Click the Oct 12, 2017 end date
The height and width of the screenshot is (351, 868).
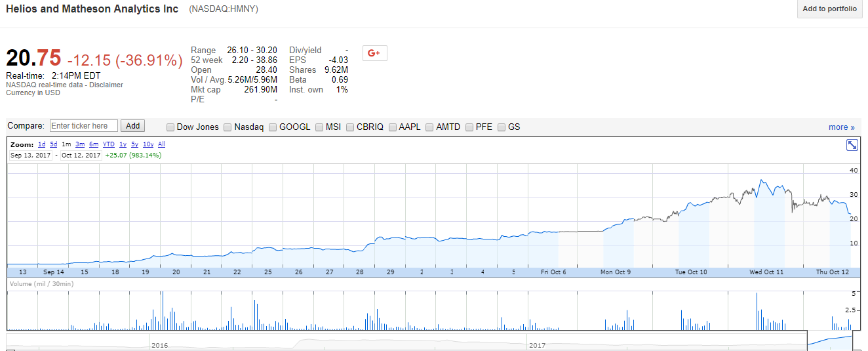coord(81,155)
